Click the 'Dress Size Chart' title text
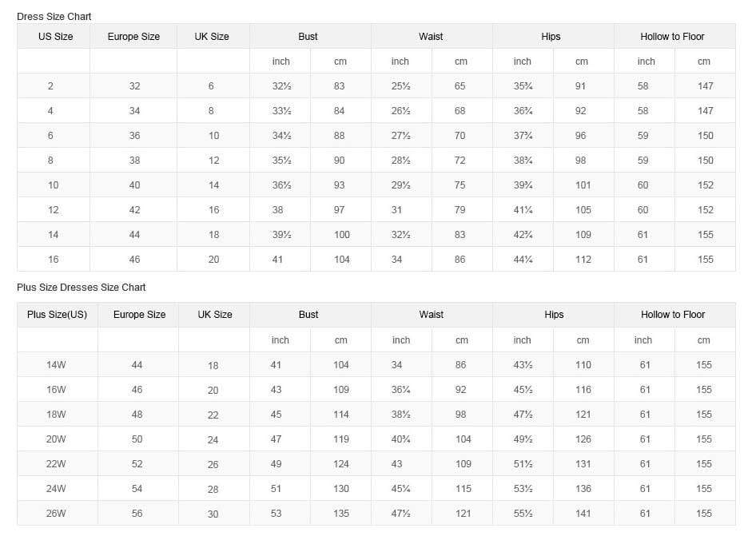 pyautogui.click(x=54, y=16)
